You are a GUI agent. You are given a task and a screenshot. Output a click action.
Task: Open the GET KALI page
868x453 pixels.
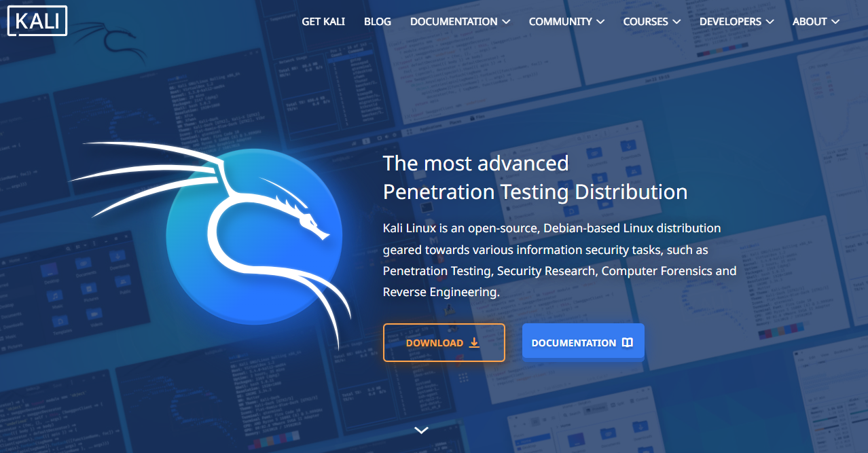(323, 22)
